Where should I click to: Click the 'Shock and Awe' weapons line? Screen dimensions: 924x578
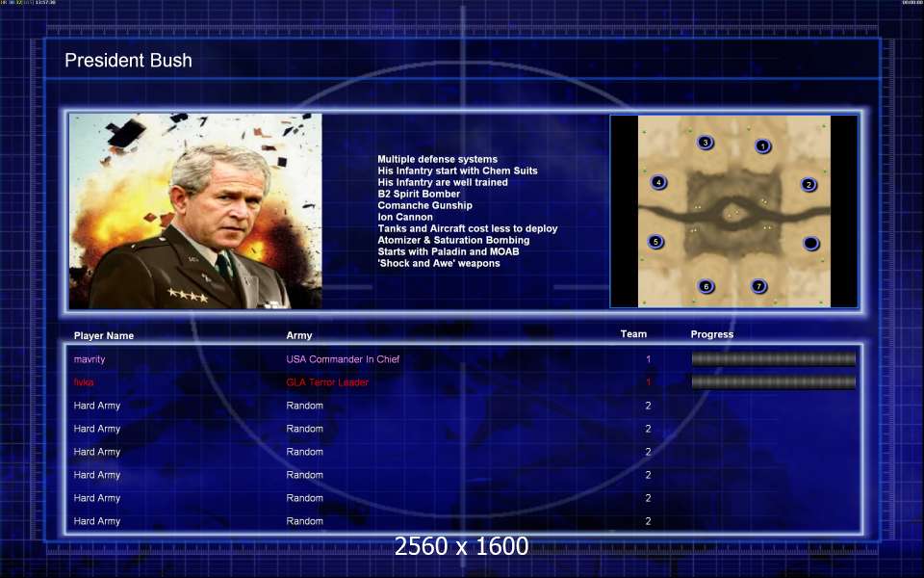click(x=439, y=263)
